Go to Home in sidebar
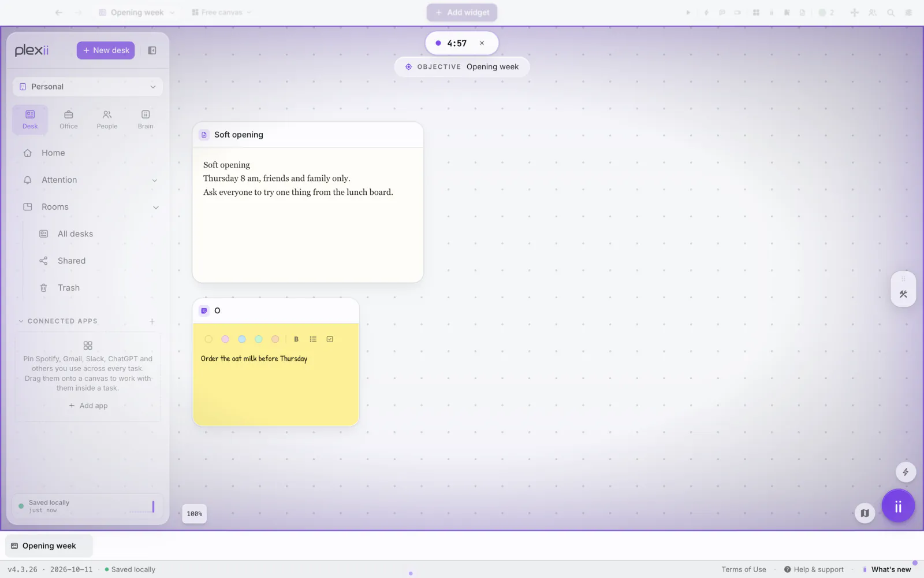The image size is (924, 578). pyautogui.click(x=88, y=153)
